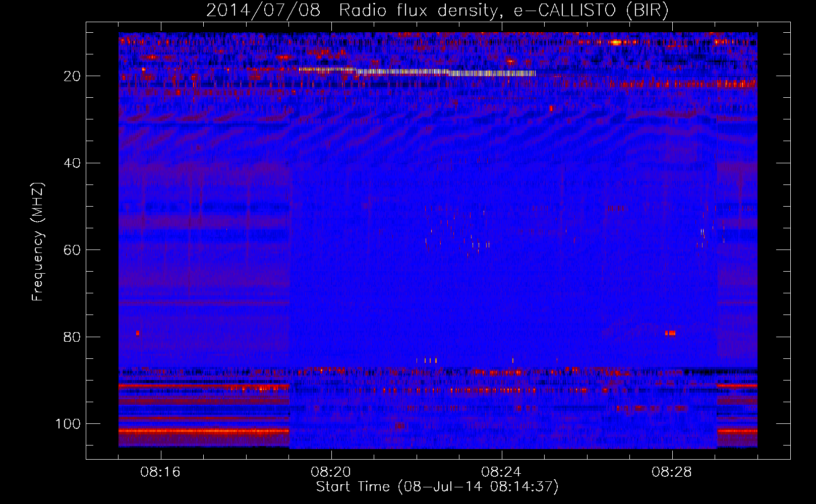
Task: Click the bright red horizontal band below 100 MHz at 08:16
Action: click(x=204, y=431)
